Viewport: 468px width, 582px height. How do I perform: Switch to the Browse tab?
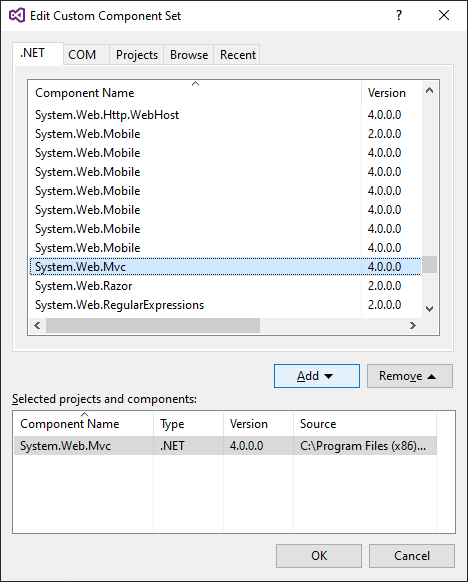pyautogui.click(x=189, y=55)
